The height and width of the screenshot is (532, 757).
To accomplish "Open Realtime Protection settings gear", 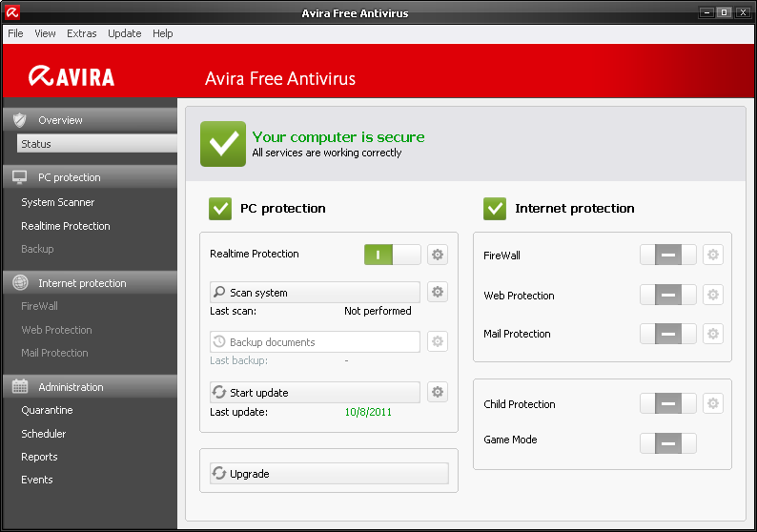I will [x=438, y=255].
